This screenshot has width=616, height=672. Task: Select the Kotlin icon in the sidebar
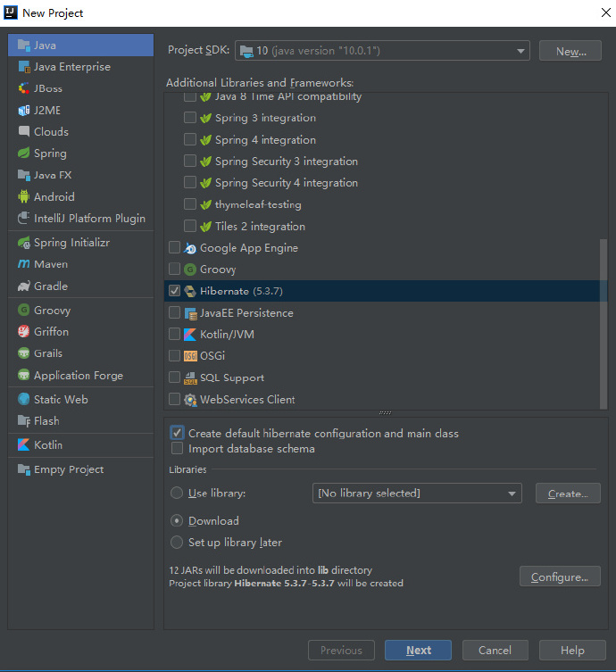pos(24,445)
